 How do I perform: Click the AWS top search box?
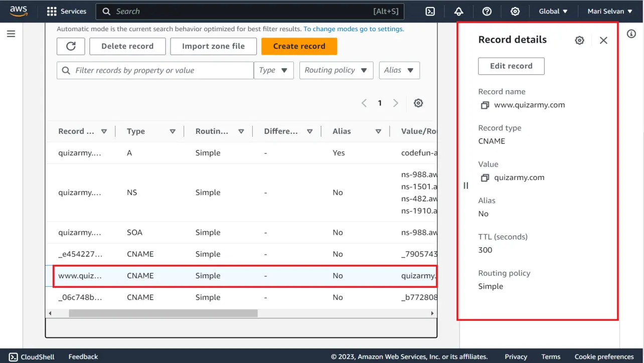pyautogui.click(x=250, y=11)
